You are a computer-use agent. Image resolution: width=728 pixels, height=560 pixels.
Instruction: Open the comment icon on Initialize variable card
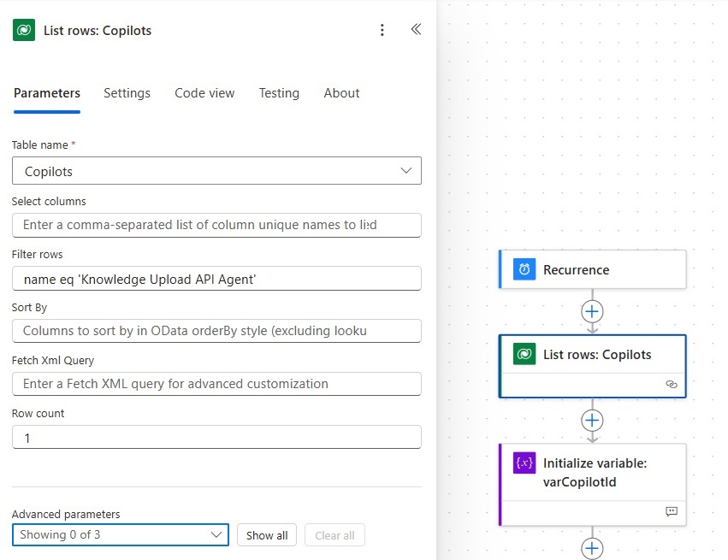(672, 511)
